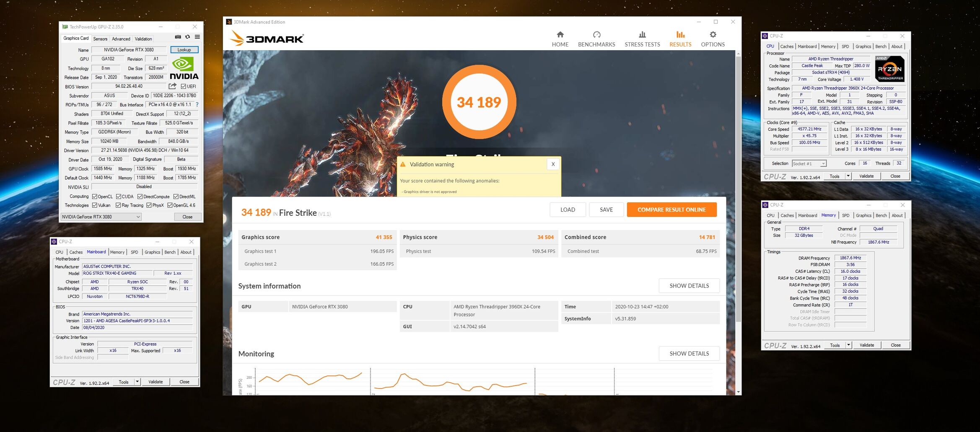
Task: Click the Lookup button in GPU-Z
Action: point(184,50)
